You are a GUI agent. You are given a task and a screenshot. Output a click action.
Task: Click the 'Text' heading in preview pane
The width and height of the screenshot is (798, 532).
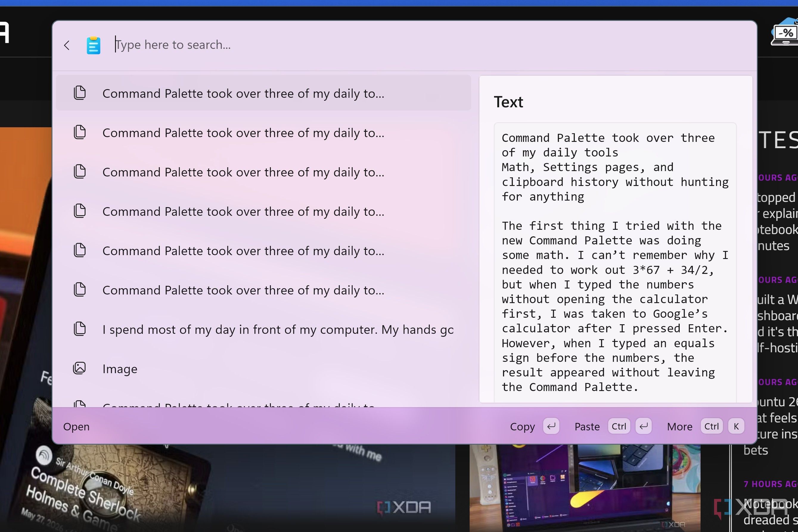(508, 102)
